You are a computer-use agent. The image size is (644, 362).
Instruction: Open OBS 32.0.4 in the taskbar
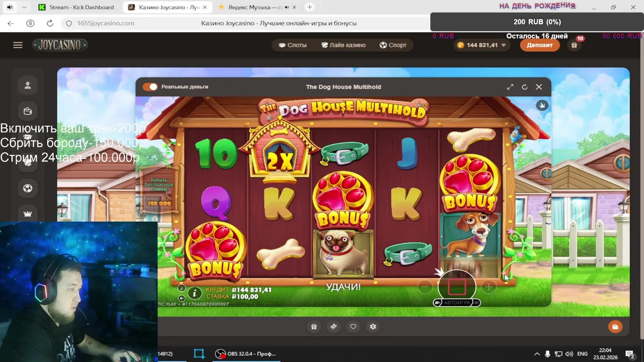tap(246, 353)
